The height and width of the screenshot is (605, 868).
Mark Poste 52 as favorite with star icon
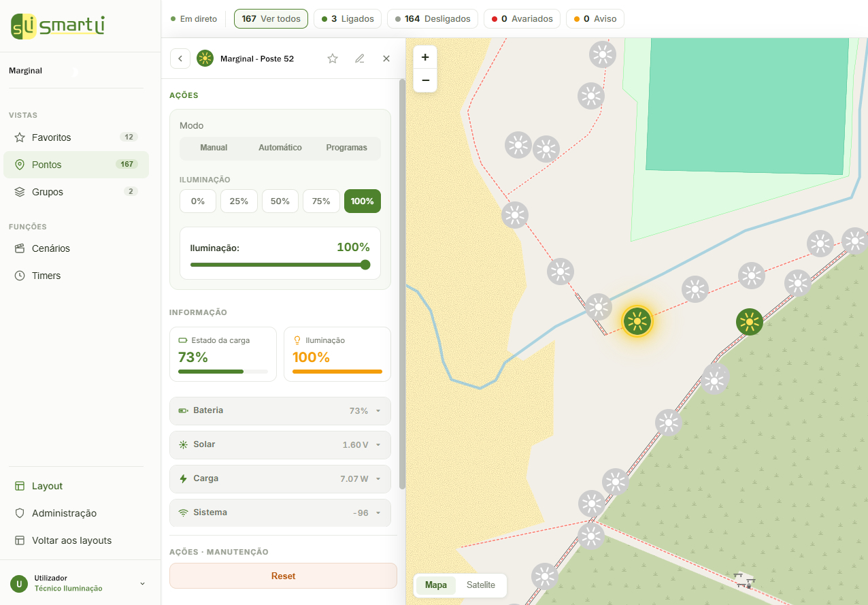333,59
